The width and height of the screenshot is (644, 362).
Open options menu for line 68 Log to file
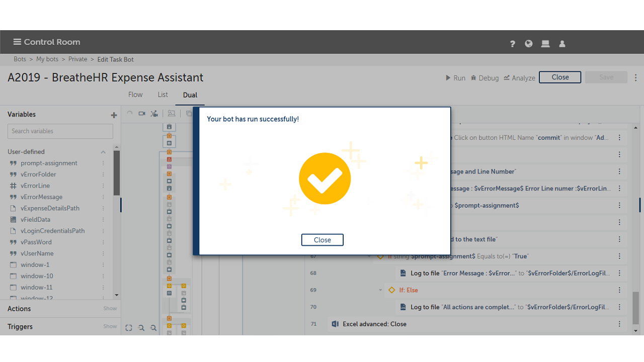(x=619, y=273)
